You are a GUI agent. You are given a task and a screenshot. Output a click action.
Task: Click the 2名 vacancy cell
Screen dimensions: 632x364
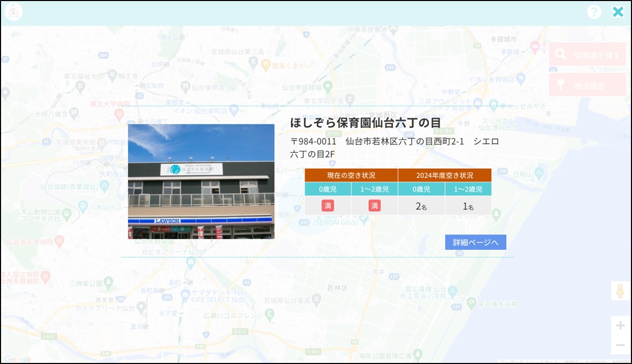[x=421, y=206]
